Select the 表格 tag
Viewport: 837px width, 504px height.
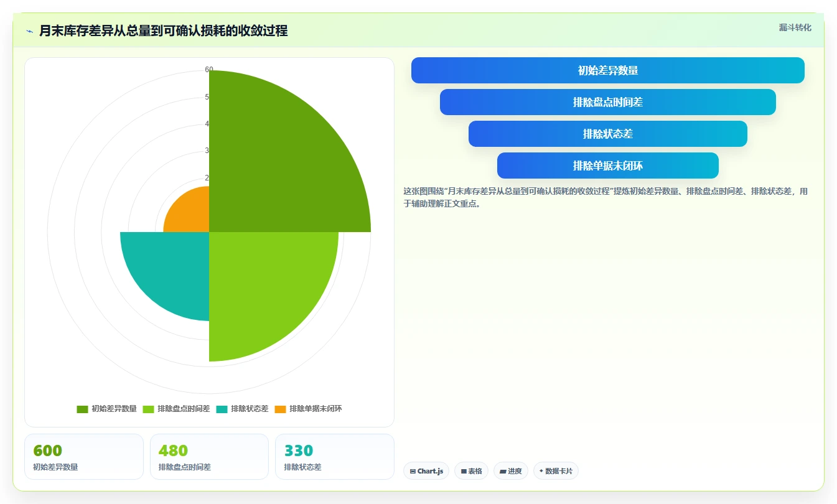(x=472, y=471)
